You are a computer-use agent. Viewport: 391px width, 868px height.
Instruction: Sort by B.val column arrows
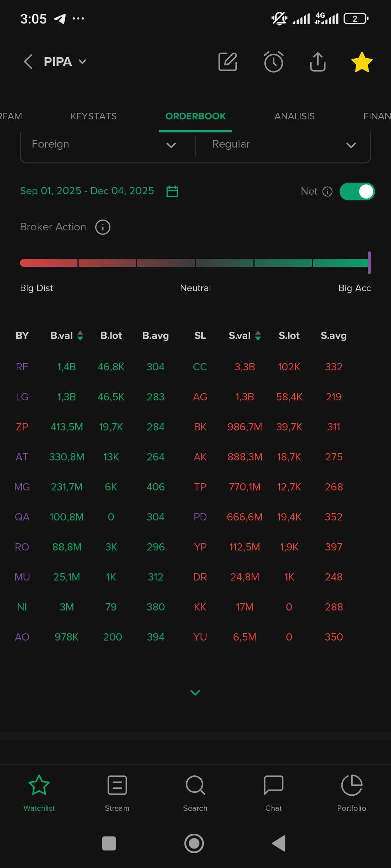coord(80,336)
